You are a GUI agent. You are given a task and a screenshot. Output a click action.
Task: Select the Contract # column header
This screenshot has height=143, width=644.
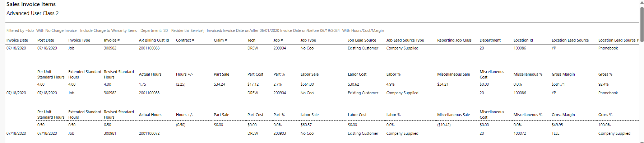tap(185, 40)
